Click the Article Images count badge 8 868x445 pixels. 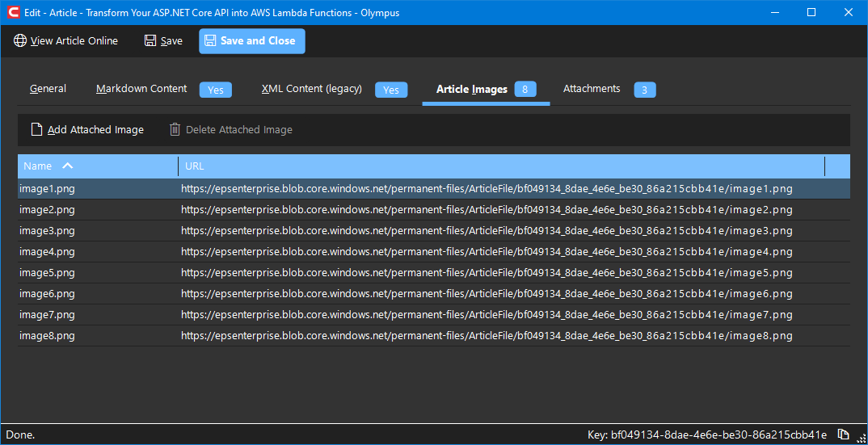(x=525, y=89)
